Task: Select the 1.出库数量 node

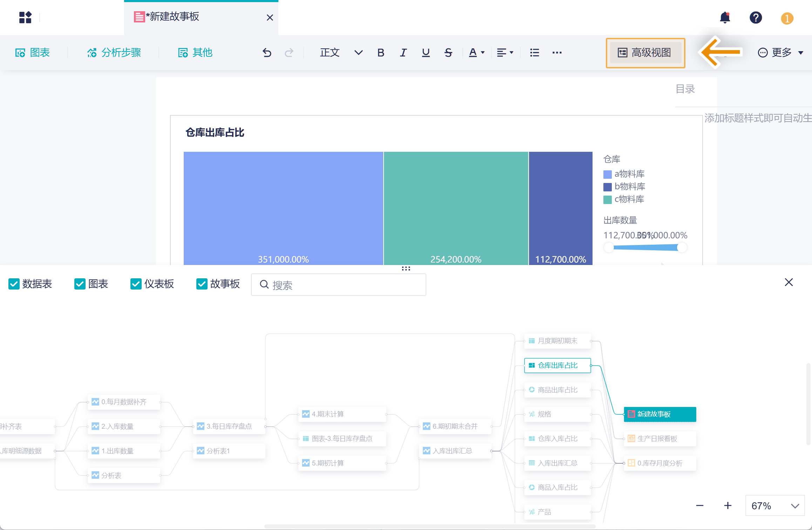Action: [124, 451]
